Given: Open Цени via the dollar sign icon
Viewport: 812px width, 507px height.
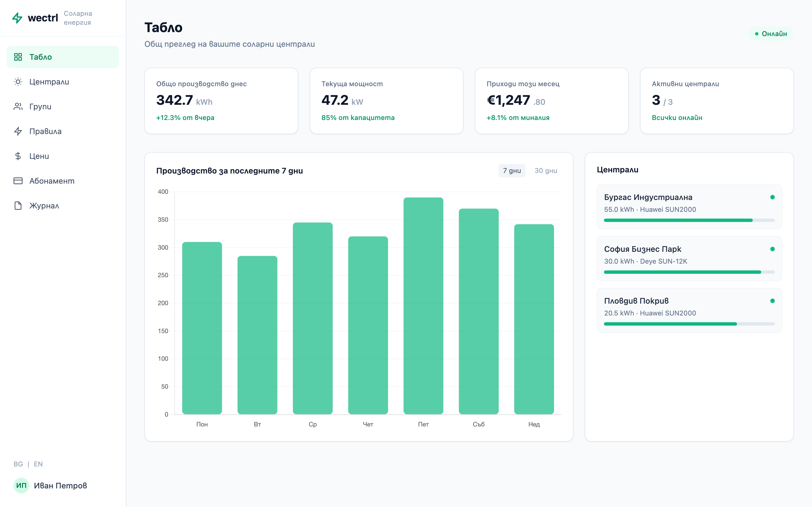Looking at the screenshot, I should click(x=18, y=156).
